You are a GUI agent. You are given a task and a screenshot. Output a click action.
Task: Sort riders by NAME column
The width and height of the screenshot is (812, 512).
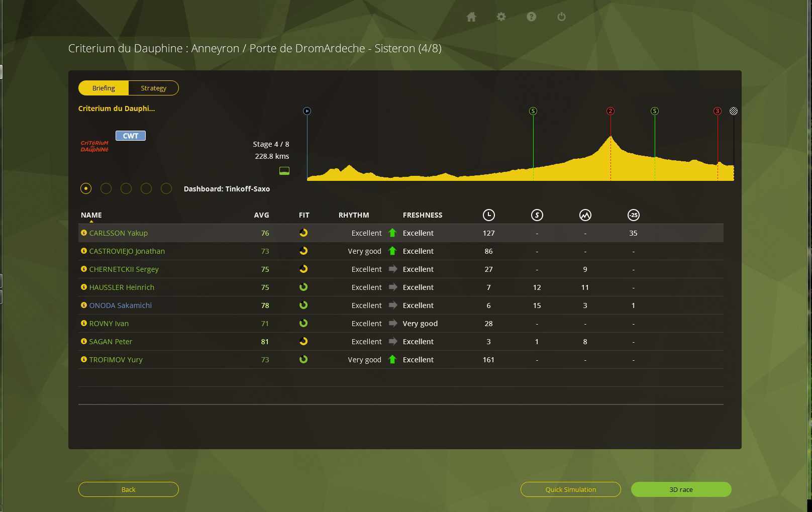[x=91, y=215]
